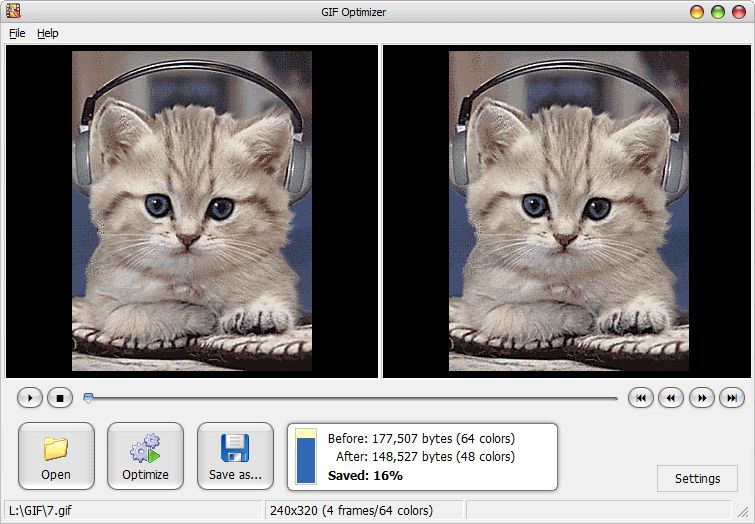The height and width of the screenshot is (524, 755).
Task: Play the GIF animation
Action: coord(30,398)
